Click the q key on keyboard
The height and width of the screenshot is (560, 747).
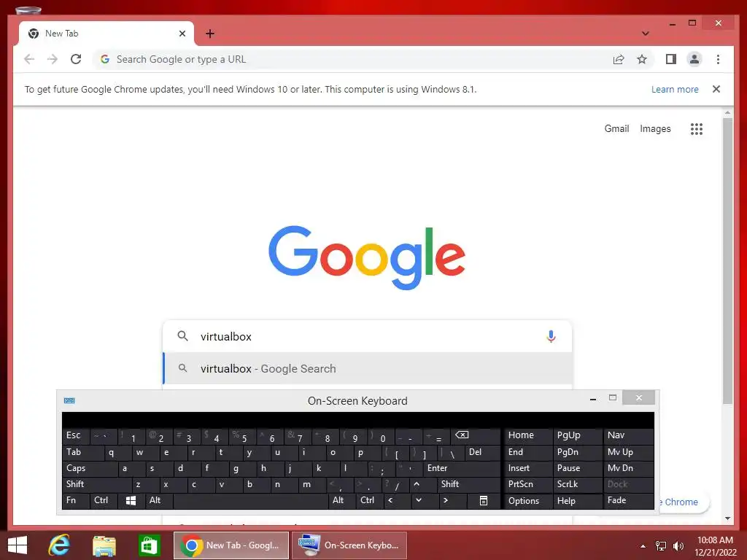coord(117,452)
